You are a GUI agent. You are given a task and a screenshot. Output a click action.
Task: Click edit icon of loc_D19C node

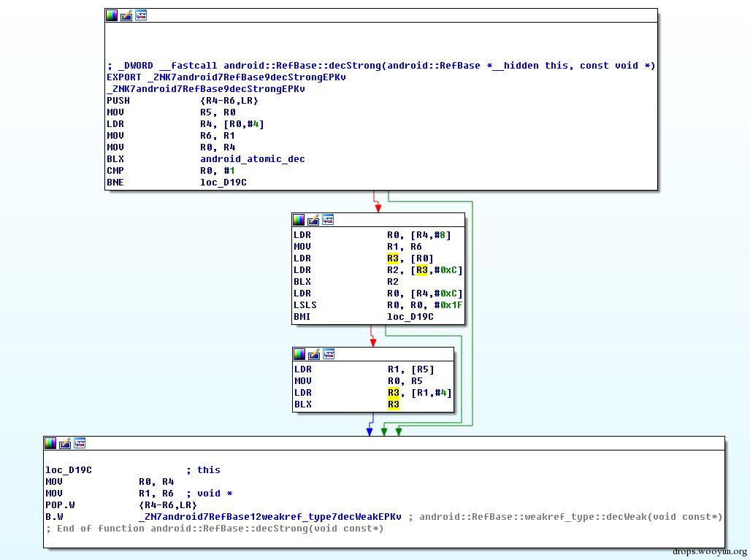click(65, 443)
